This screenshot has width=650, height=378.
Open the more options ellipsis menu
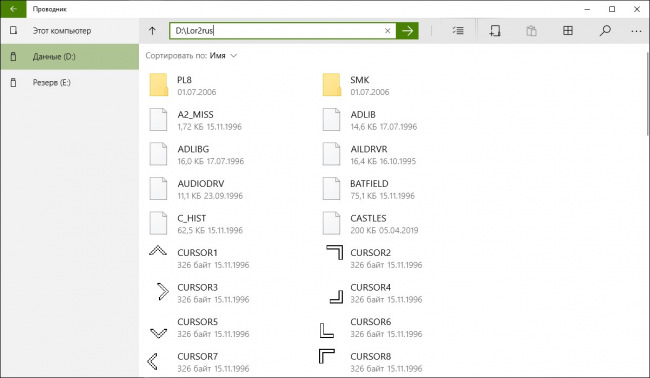[x=636, y=31]
